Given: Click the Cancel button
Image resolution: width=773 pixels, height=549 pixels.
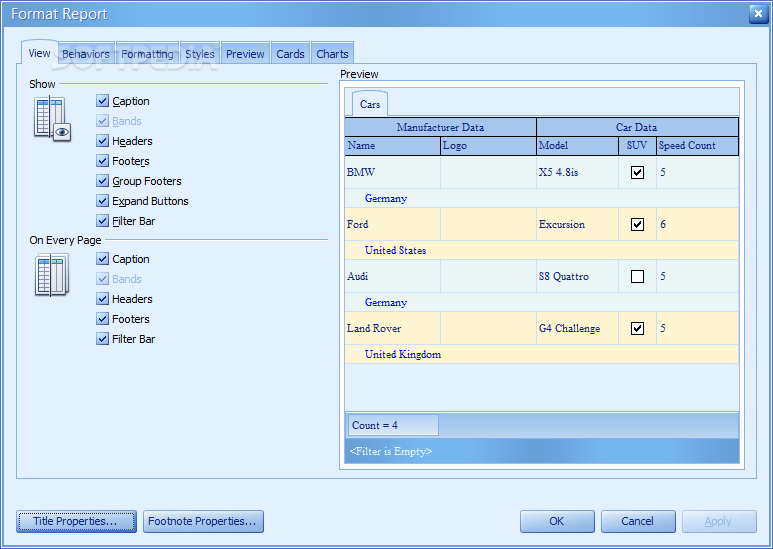Looking at the screenshot, I should point(638,521).
